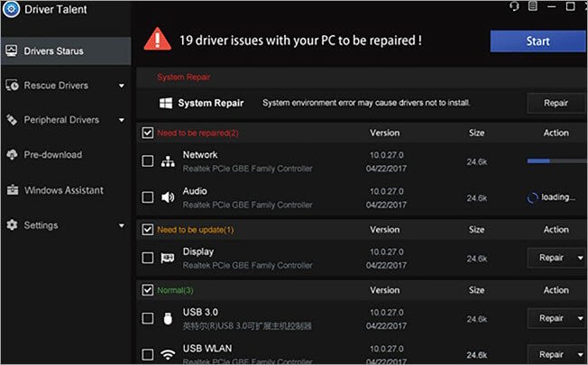588x365 pixels.
Task: Open Display row Repair dropdown arrow
Action: tap(581, 258)
